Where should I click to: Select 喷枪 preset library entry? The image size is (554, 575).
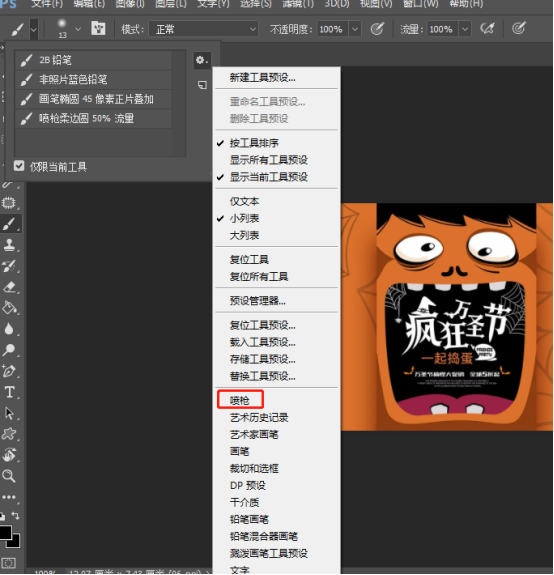[240, 400]
